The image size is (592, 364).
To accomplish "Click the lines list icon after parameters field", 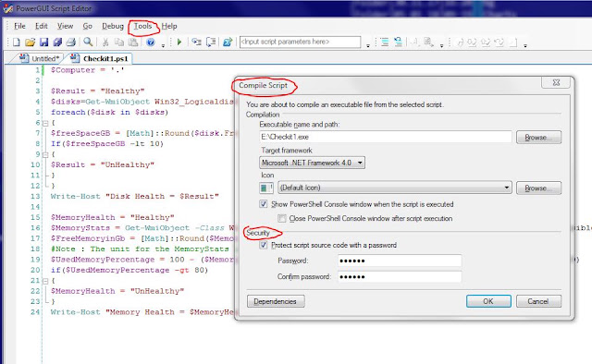I will (x=385, y=42).
